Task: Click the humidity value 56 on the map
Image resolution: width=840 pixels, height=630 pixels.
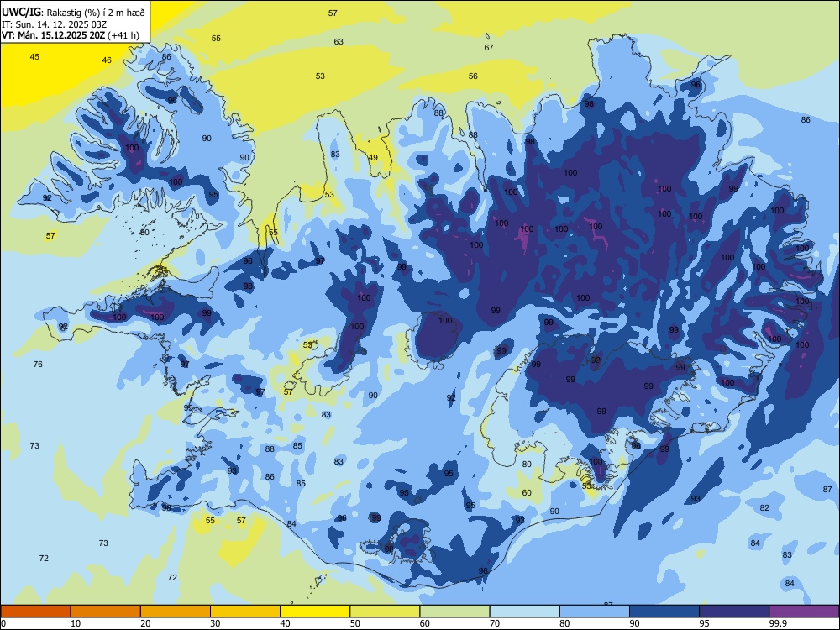Action: click(473, 76)
